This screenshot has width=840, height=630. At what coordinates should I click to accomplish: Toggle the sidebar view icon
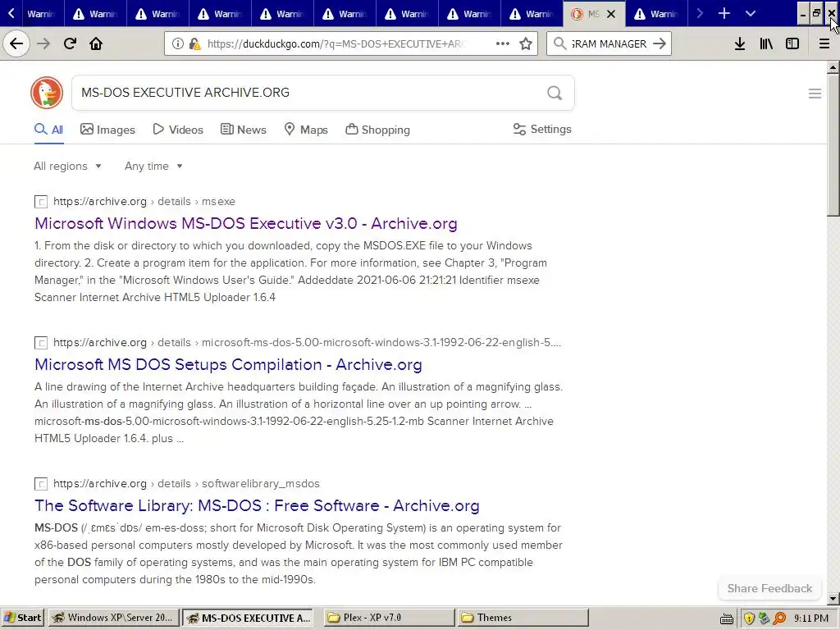pos(792,43)
